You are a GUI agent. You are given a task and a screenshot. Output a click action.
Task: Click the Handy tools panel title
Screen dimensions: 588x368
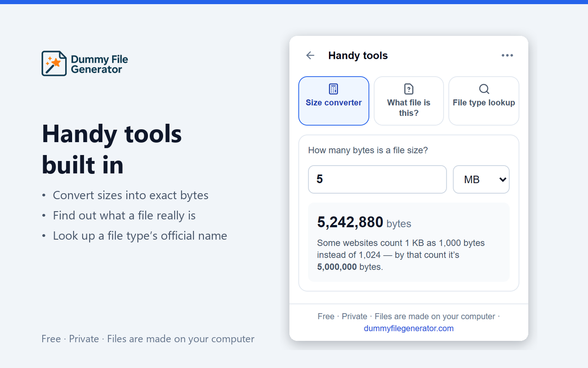[358, 56]
